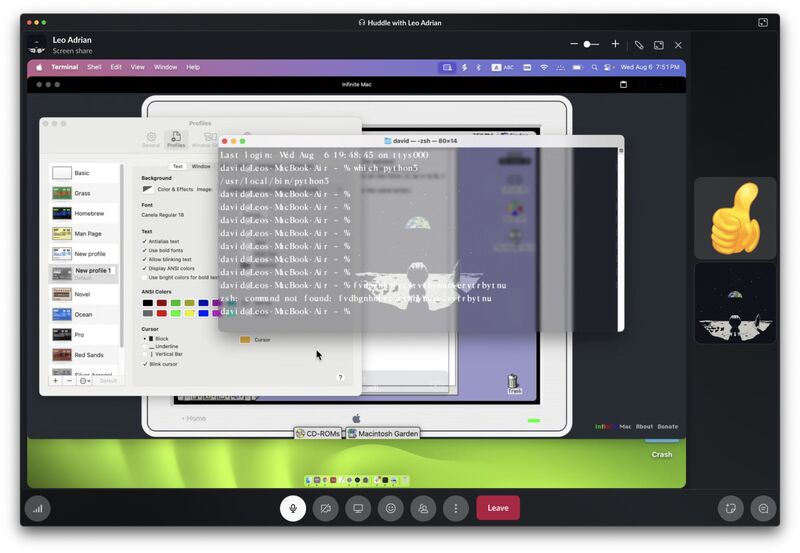
Task: Select the Homebrew profile
Action: (x=85, y=213)
